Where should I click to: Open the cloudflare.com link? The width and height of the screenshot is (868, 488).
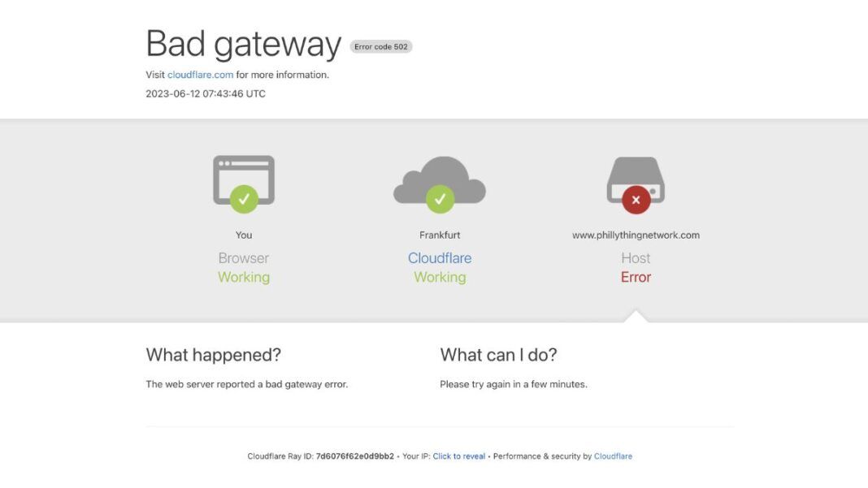coord(201,75)
